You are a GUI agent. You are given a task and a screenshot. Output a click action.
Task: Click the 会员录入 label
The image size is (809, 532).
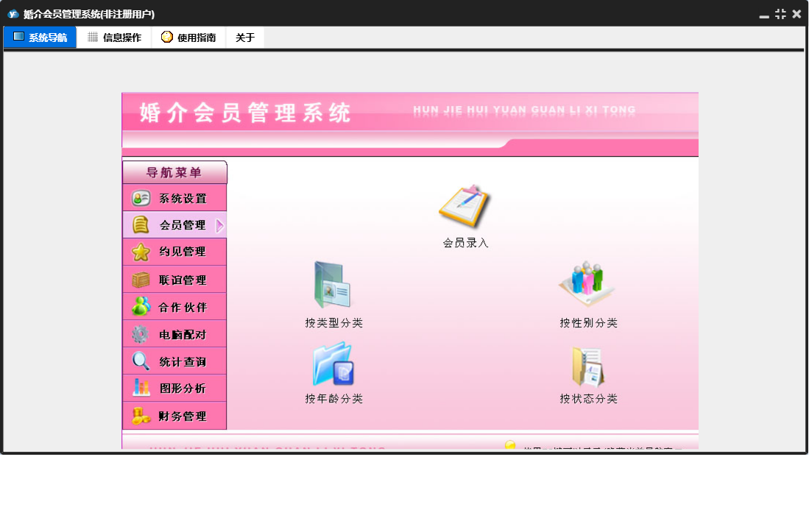(465, 243)
